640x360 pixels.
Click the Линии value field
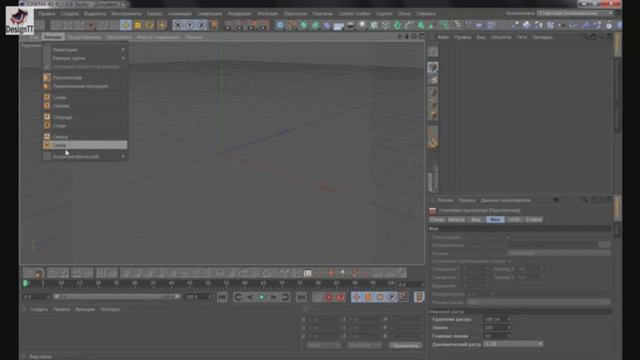click(x=497, y=328)
